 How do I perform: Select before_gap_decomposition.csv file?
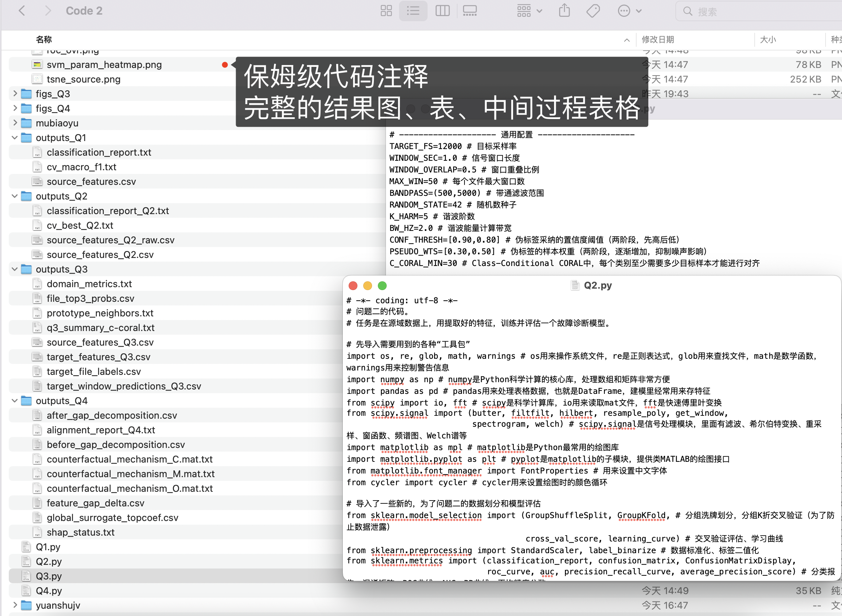point(115,445)
